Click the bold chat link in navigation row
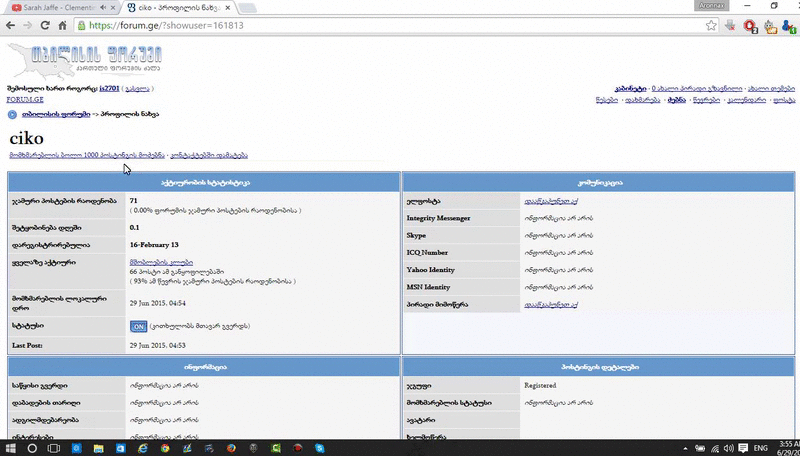 click(x=677, y=99)
